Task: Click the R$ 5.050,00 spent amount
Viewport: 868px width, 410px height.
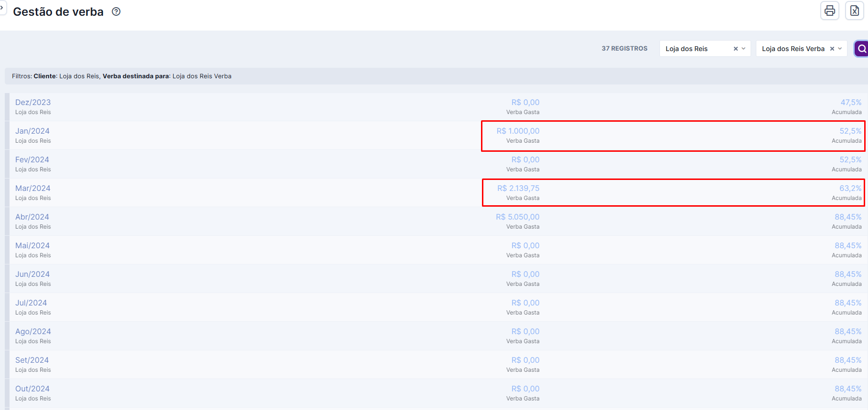Action: coord(518,217)
